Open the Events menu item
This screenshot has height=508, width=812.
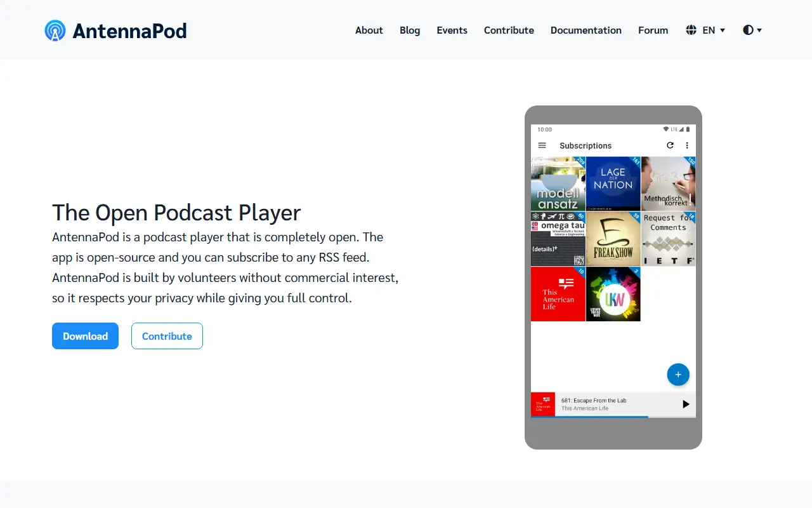click(452, 30)
